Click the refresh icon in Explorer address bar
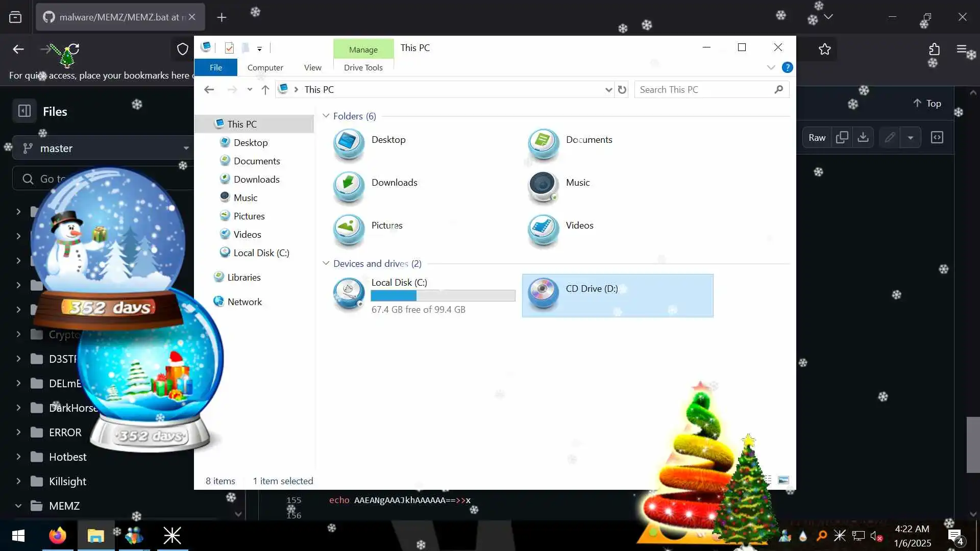Viewport: 980px width, 551px height. tap(622, 90)
